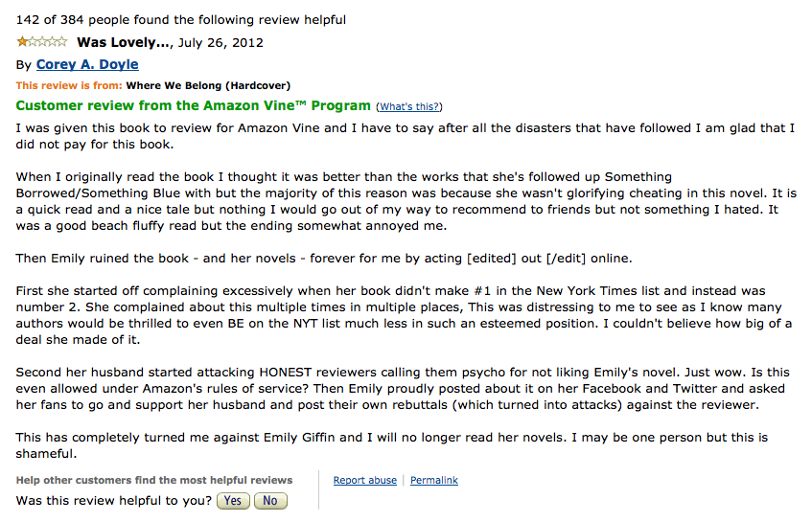This screenshot has width=812, height=522.
Task: Click the "What's this?" Vine link
Action: 410,106
